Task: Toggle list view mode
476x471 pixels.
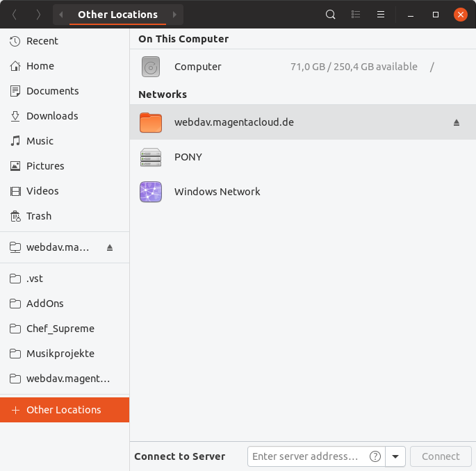Action: coord(356,15)
